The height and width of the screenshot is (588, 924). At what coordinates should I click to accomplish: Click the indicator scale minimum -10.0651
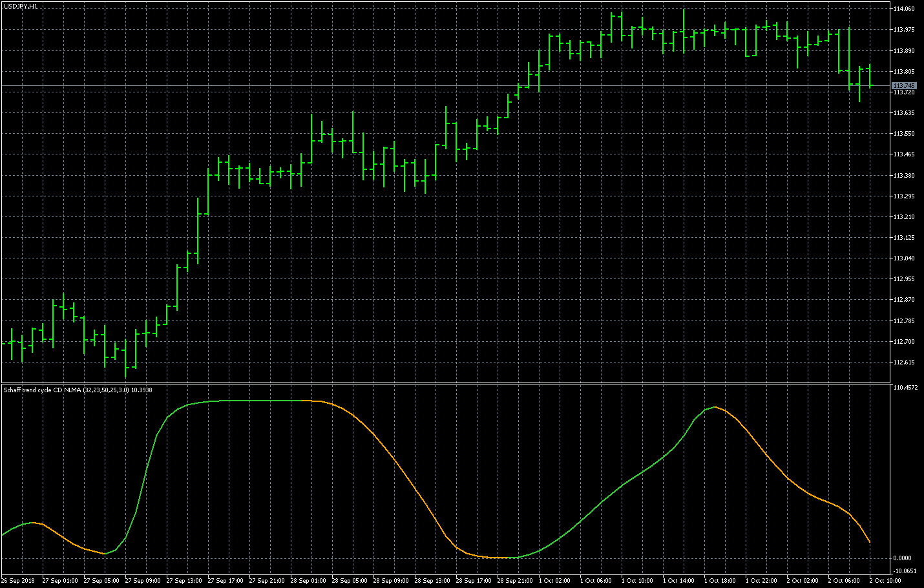905,571
